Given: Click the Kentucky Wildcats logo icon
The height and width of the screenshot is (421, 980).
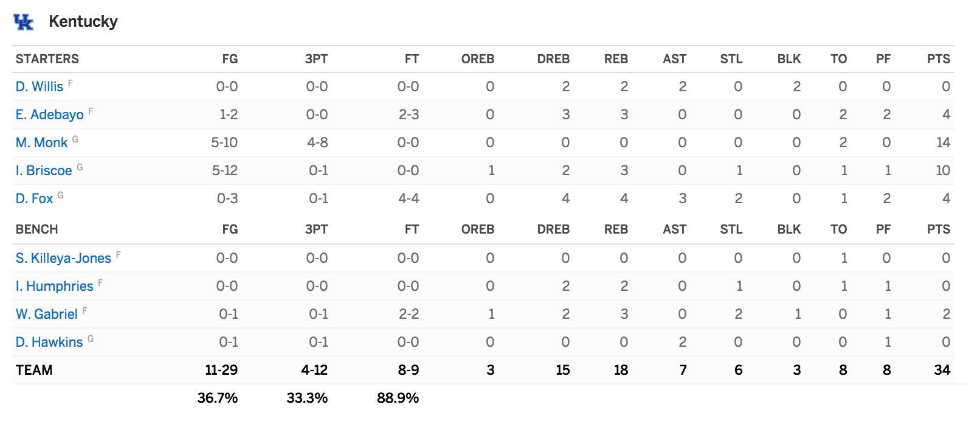Looking at the screenshot, I should pos(23,22).
